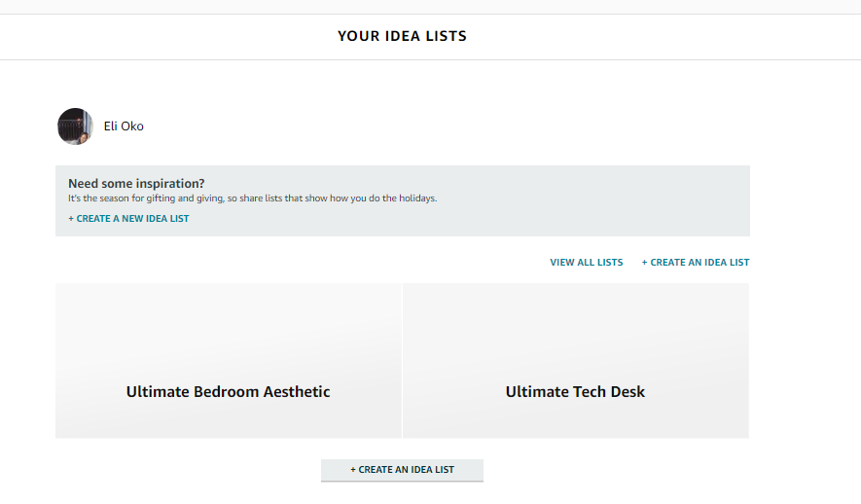
Task: Open the Ultimate Tech Desk list card
Action: (x=575, y=361)
